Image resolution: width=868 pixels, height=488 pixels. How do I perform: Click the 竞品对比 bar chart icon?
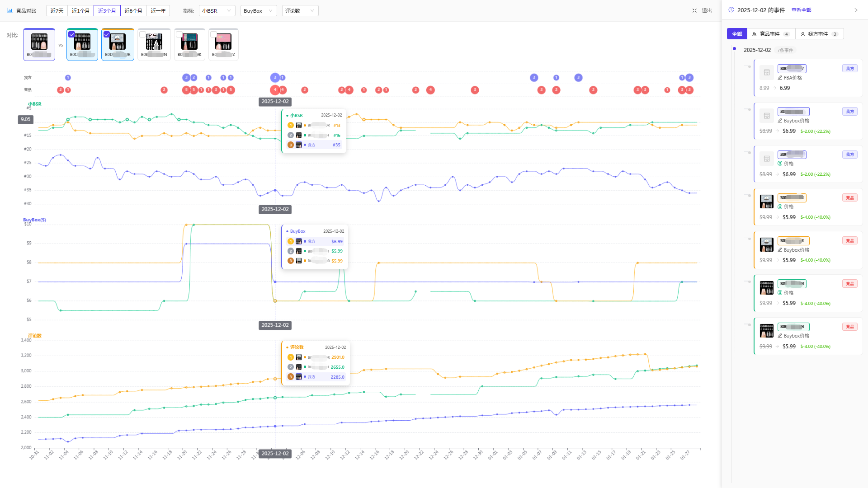click(9, 11)
